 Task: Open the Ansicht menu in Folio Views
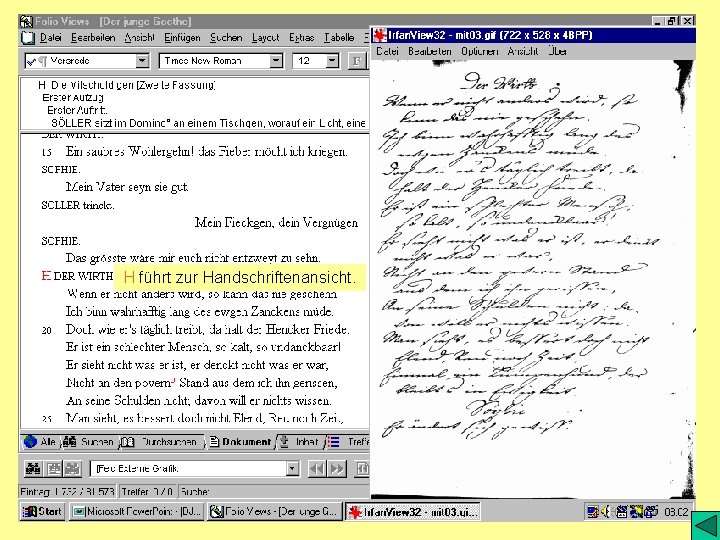(140, 38)
